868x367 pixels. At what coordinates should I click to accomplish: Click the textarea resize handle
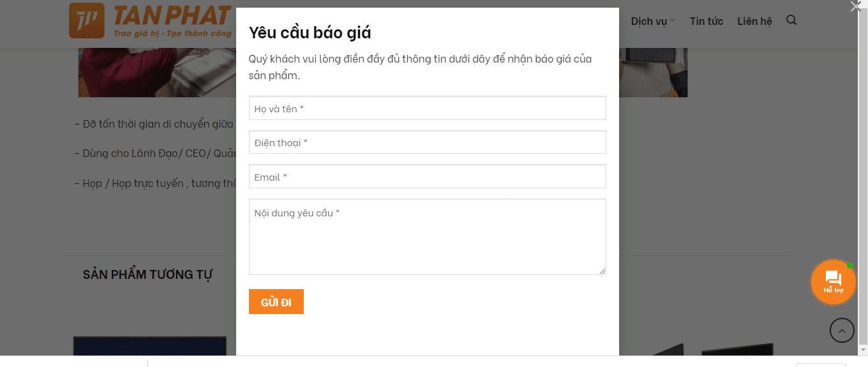point(602,271)
